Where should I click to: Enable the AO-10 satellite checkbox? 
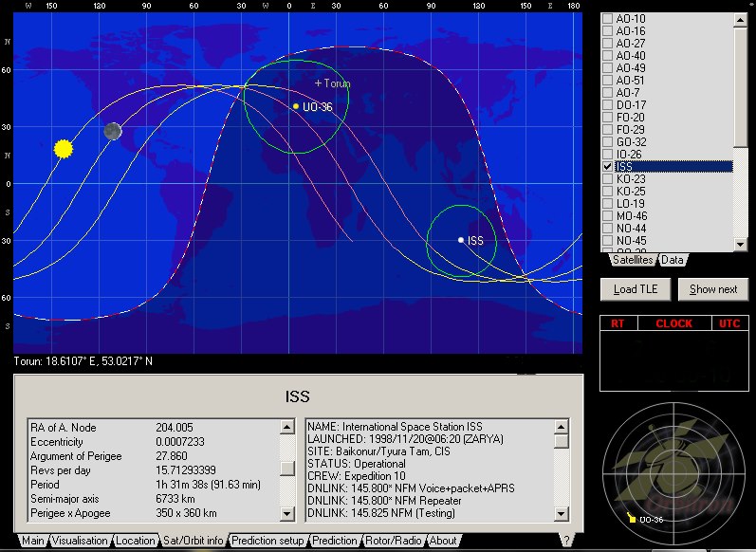[607, 18]
